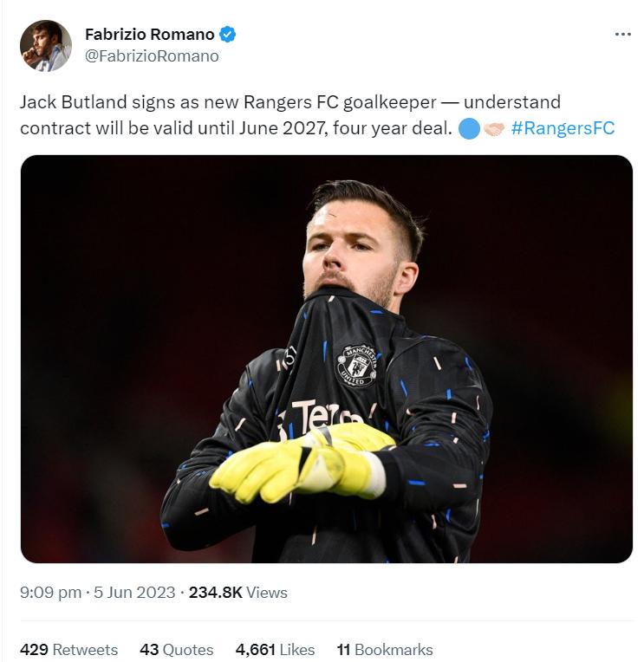Image resolution: width=644 pixels, height=662 pixels.
Task: Open the #RangersFC hashtag link
Action: [563, 128]
